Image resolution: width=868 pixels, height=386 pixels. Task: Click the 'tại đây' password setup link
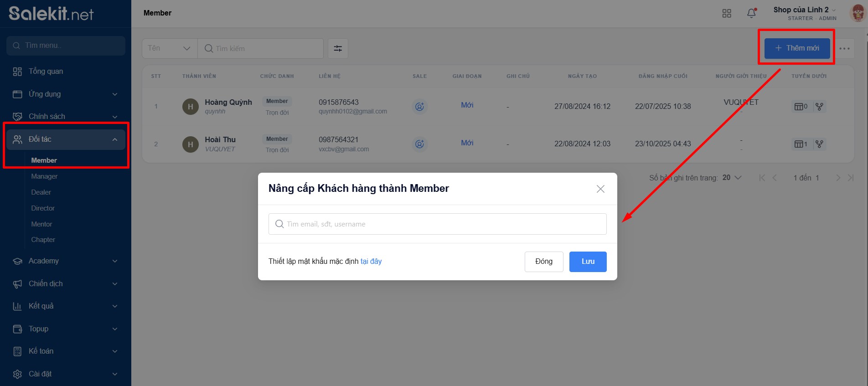(371, 261)
